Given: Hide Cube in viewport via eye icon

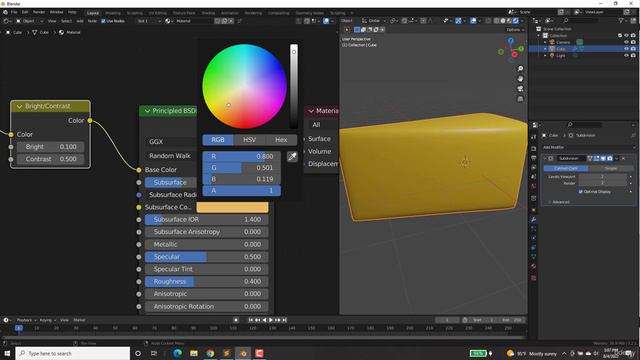Looking at the screenshot, I should click(x=626, y=49).
